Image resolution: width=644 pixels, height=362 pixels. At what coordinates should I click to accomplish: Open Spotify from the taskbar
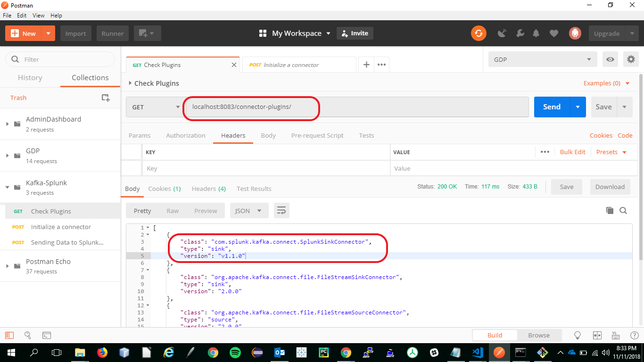[235, 352]
